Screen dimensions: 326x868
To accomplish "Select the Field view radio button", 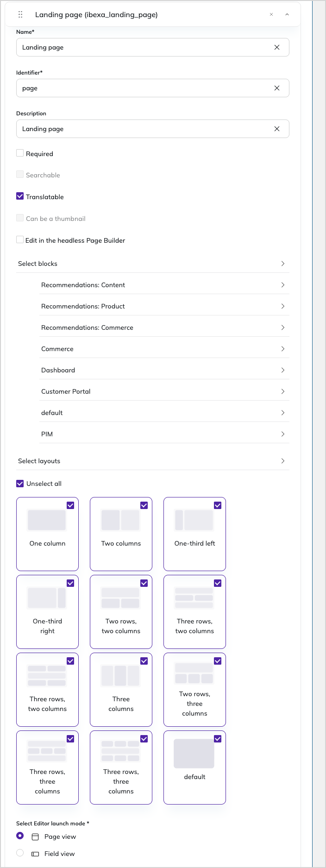I will pos(20,853).
